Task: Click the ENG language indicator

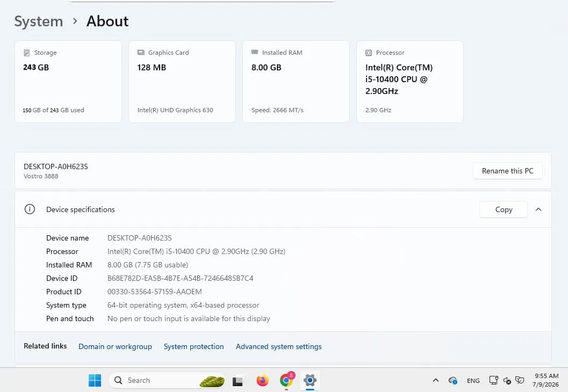Action: point(473,380)
